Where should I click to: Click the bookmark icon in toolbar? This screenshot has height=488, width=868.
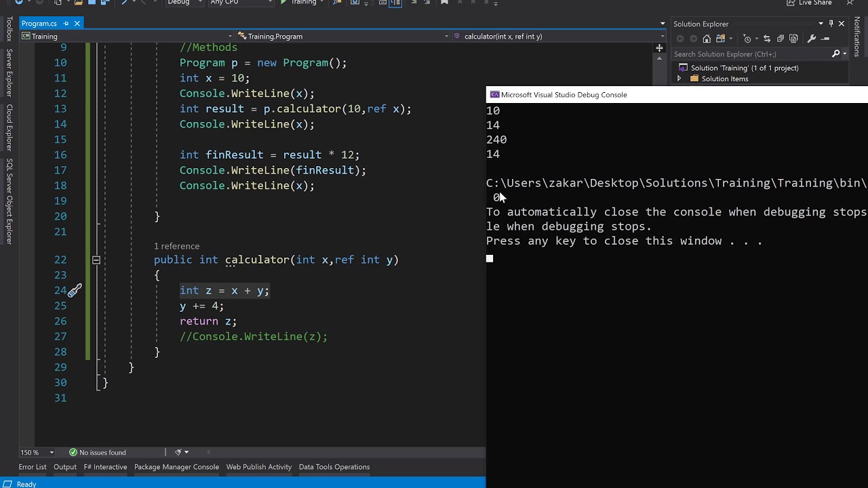(x=445, y=3)
